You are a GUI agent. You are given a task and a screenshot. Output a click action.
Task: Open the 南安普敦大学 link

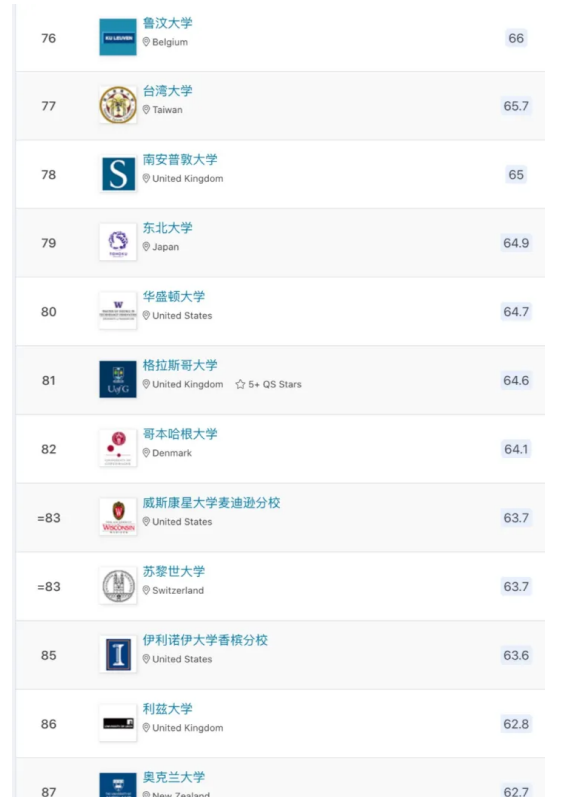click(180, 160)
